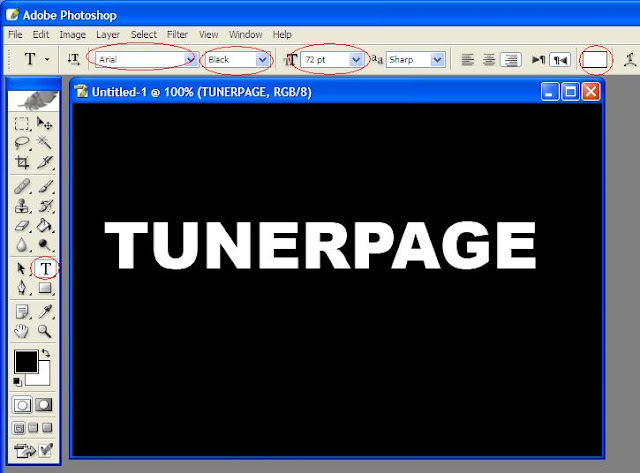Choose the Magic Wand tool
The width and height of the screenshot is (640, 473).
click(x=44, y=142)
